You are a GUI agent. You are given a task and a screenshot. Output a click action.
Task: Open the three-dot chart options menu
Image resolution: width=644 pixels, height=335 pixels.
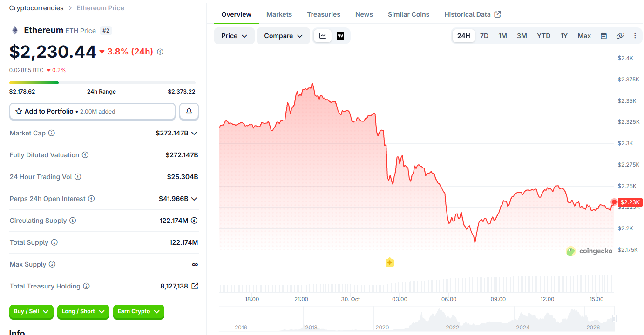(x=635, y=36)
